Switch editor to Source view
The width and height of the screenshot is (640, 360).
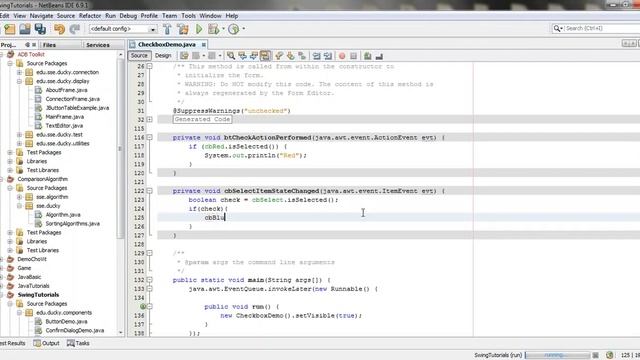click(139, 56)
